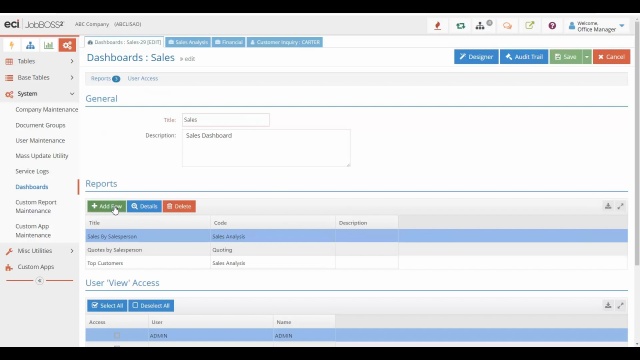Jump to the User Access section link

tap(143, 78)
